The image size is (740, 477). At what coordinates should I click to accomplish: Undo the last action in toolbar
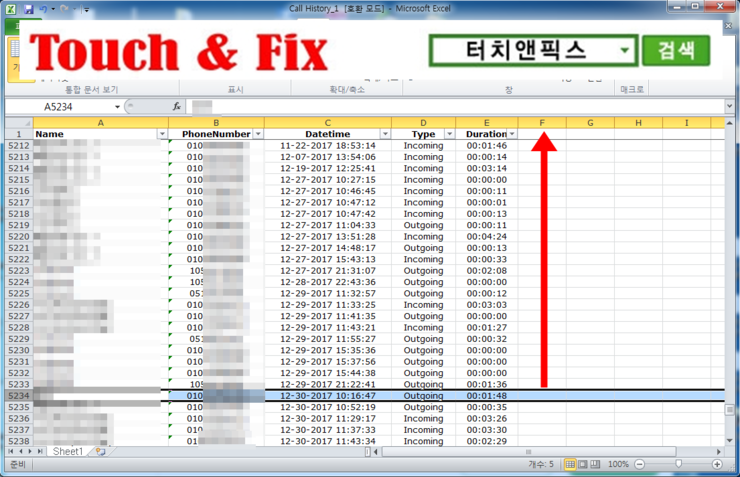[43, 8]
